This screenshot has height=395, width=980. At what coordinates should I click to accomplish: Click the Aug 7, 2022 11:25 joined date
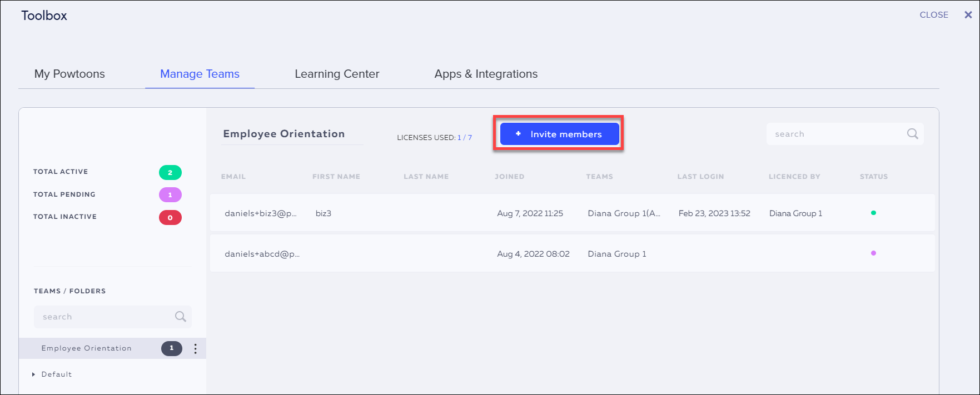point(530,213)
